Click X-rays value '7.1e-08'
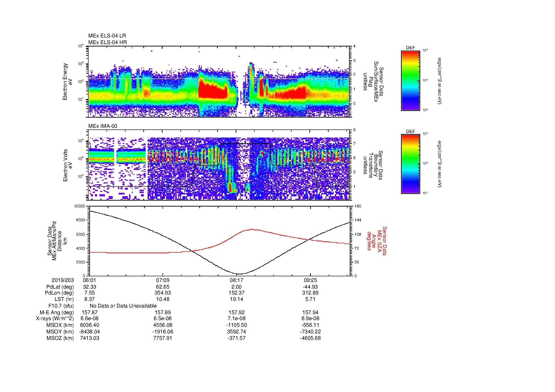The image size is (555, 392). tap(236, 318)
